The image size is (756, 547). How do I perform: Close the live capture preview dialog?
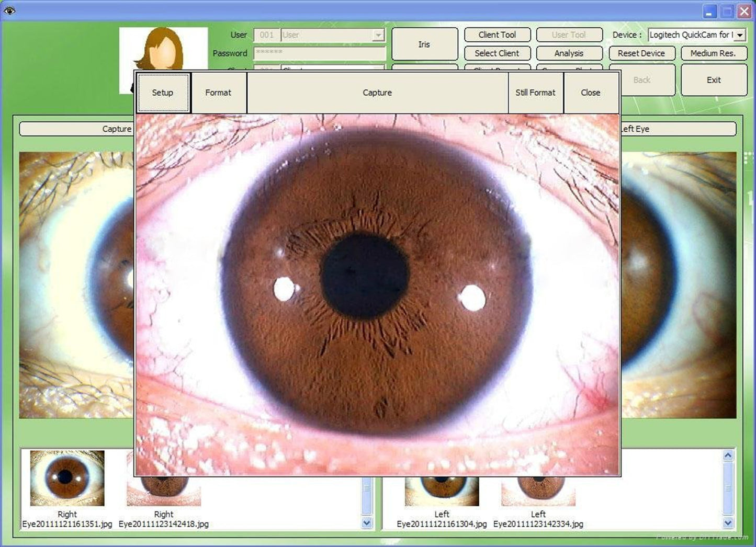click(590, 93)
